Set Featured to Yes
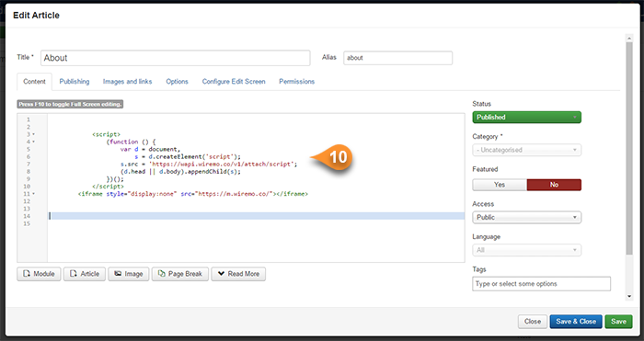The width and height of the screenshot is (644, 341). tap(500, 185)
